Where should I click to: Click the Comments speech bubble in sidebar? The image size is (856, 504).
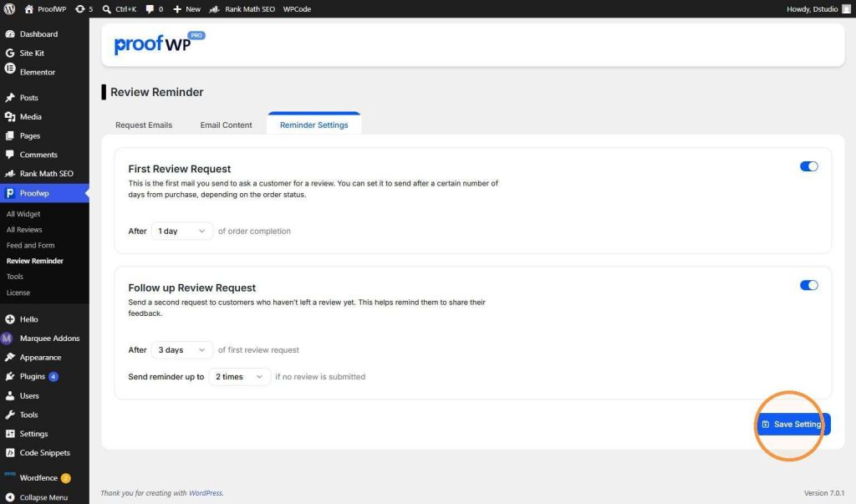10,155
